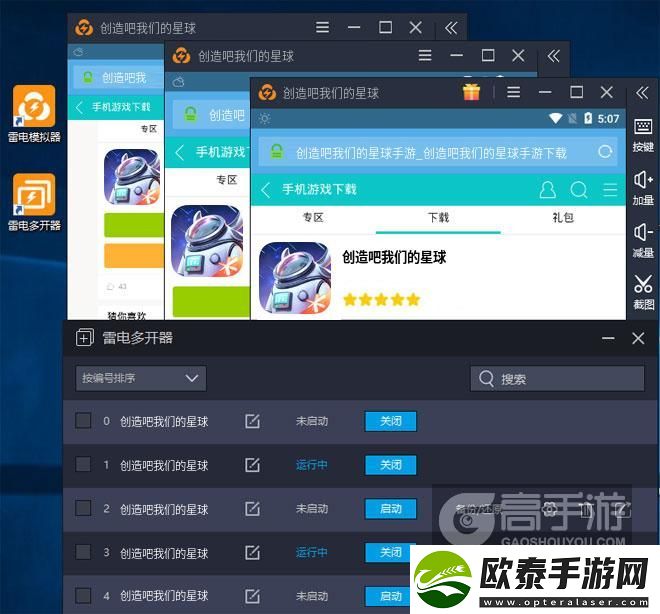
Task: Click the green lock icon in front address bar
Action: (x=277, y=152)
